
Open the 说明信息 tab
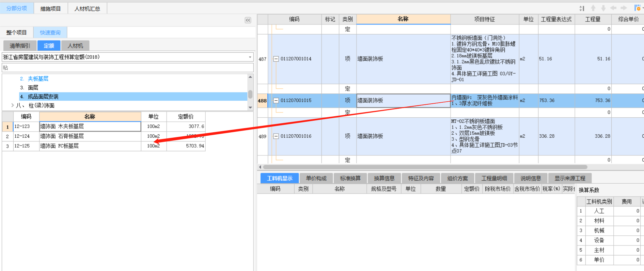click(531, 178)
